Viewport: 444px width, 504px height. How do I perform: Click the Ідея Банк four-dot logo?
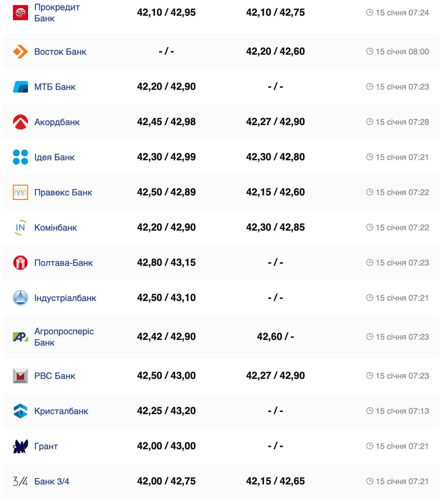[20, 157]
